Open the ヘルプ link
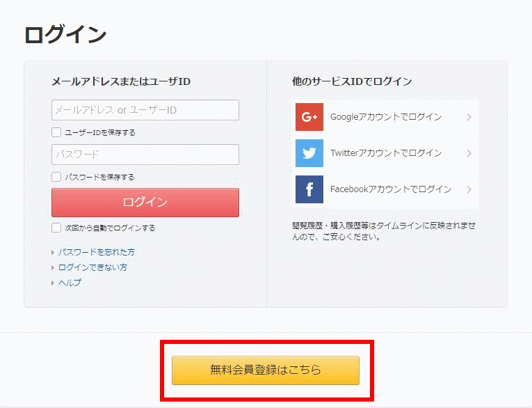The image size is (532, 408). (70, 283)
